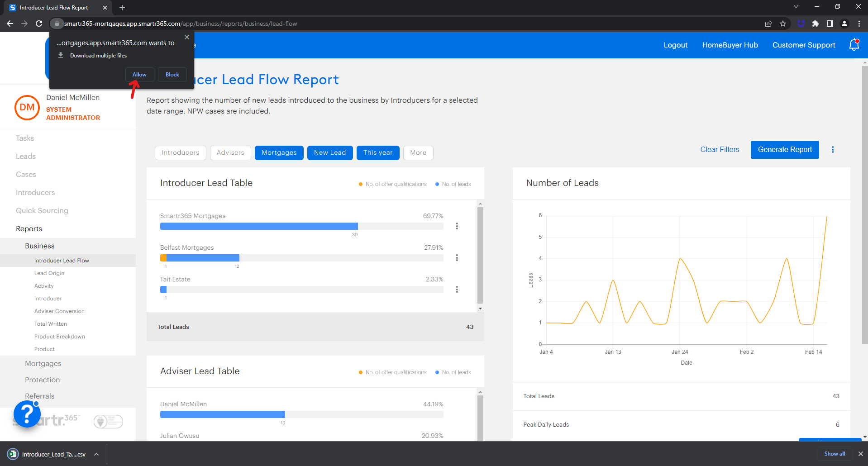Viewport: 868px width, 466px height.
Task: Open options menu for Belfast Mortgages row
Action: pos(457,258)
